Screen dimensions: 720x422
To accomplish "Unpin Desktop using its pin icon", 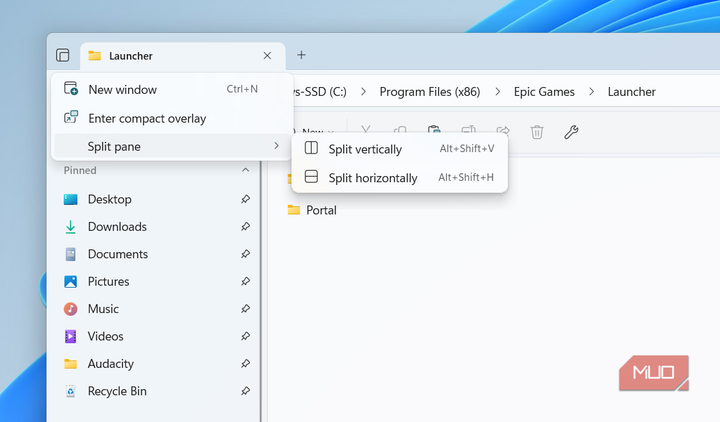I will [245, 199].
